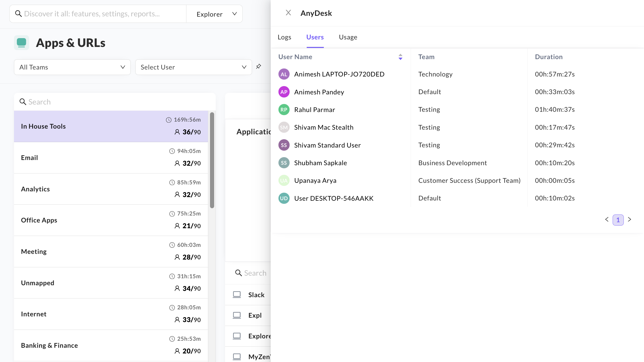Screen dimensions: 644x362
Task: Click team Customer Success (Support Team) cell
Action: (470, 180)
